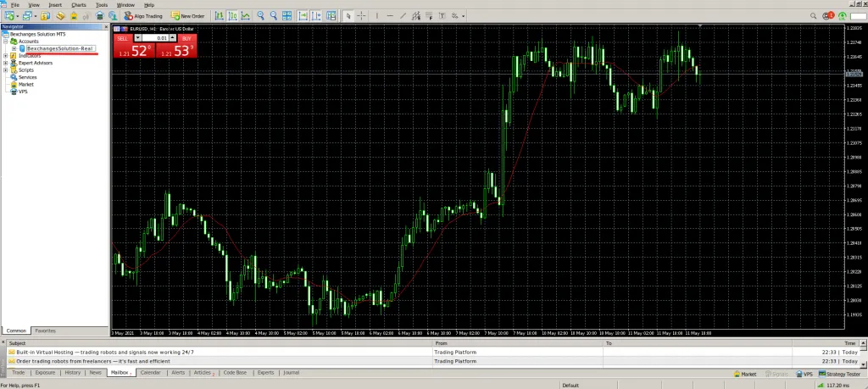This screenshot has height=389, width=868.
Task: Expand the Expert Advisors tree node
Action: click(x=6, y=63)
